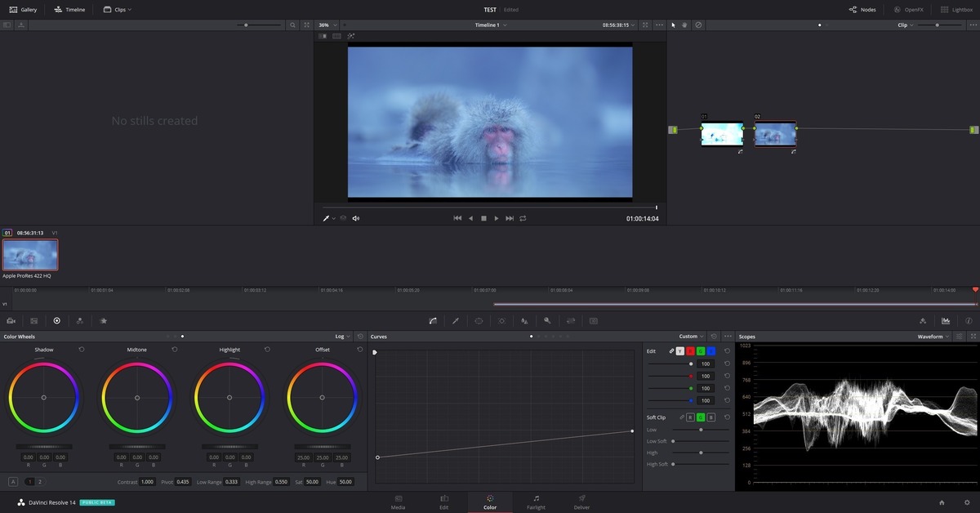Open the Custom curves mode dropdown
Image resolution: width=980 pixels, height=513 pixels.
coord(692,337)
